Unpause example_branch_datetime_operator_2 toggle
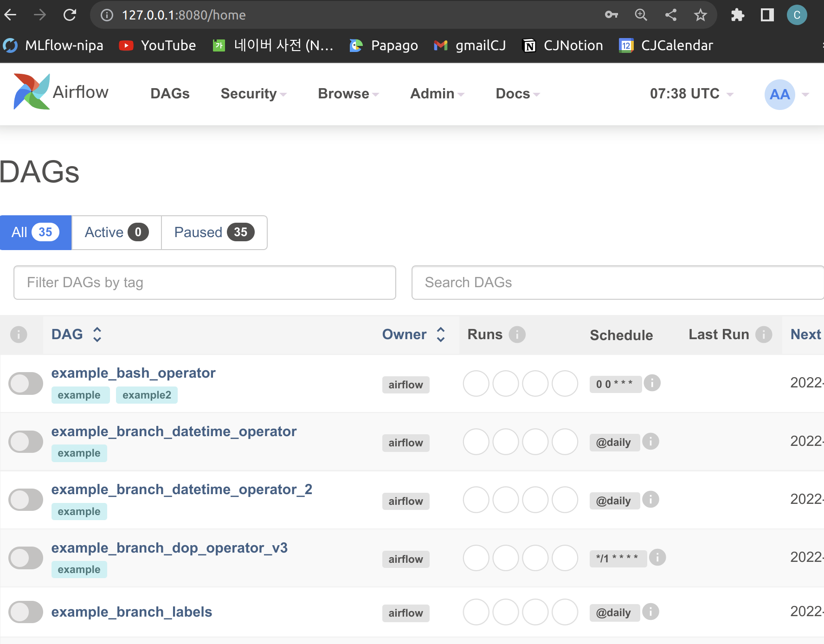Image resolution: width=824 pixels, height=644 pixels. [x=26, y=500]
